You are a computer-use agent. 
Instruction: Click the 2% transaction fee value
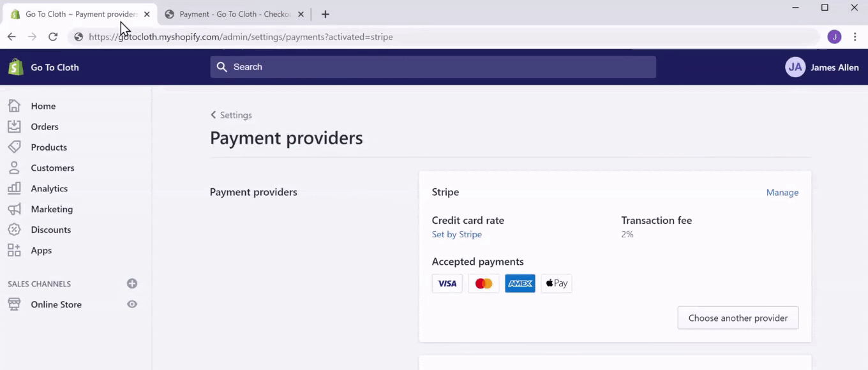pyautogui.click(x=627, y=234)
